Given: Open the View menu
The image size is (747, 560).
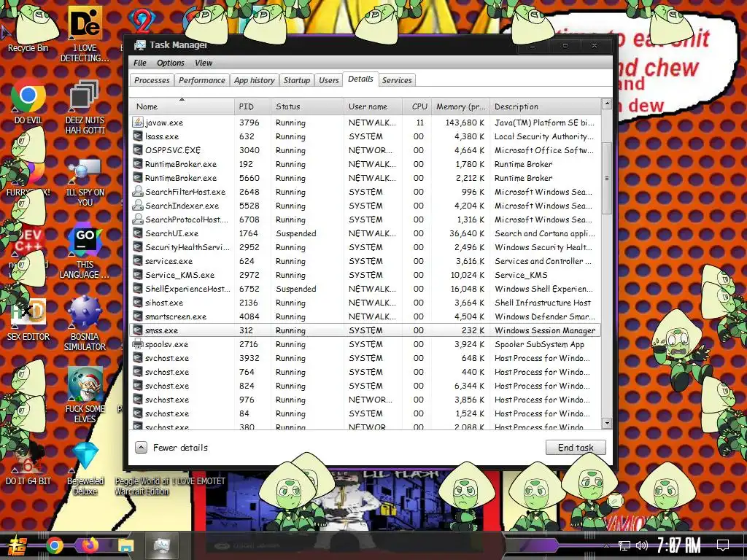Looking at the screenshot, I should (204, 63).
